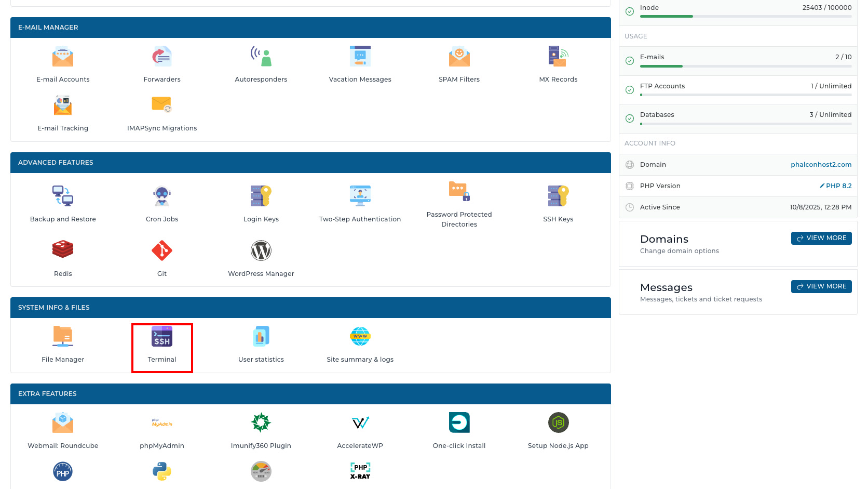Open MX Records
Screen dimensions: 868x489
(x=558, y=65)
